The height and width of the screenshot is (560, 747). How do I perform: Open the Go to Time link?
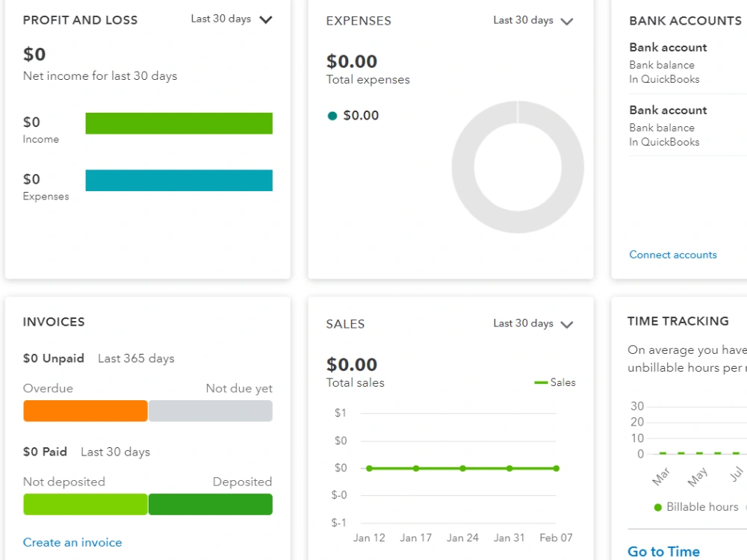click(x=663, y=552)
